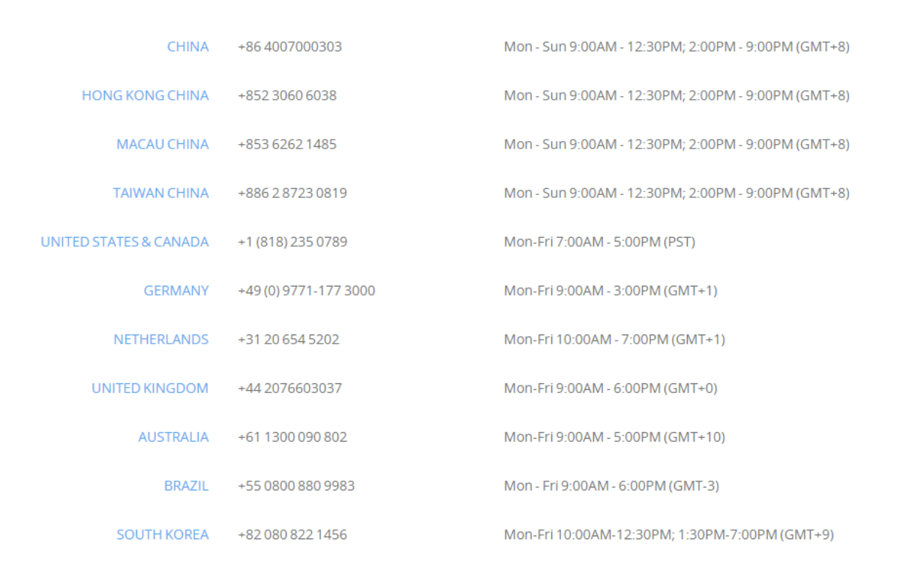
Task: Click UK phone number +44 2076603037
Action: pos(289,388)
